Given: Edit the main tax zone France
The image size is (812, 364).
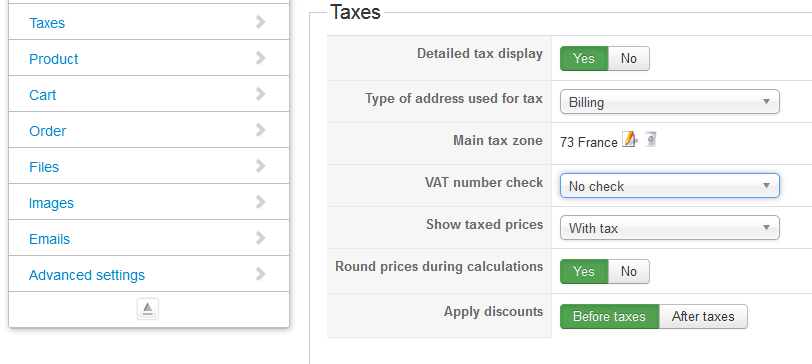Looking at the screenshot, I should click(x=629, y=140).
